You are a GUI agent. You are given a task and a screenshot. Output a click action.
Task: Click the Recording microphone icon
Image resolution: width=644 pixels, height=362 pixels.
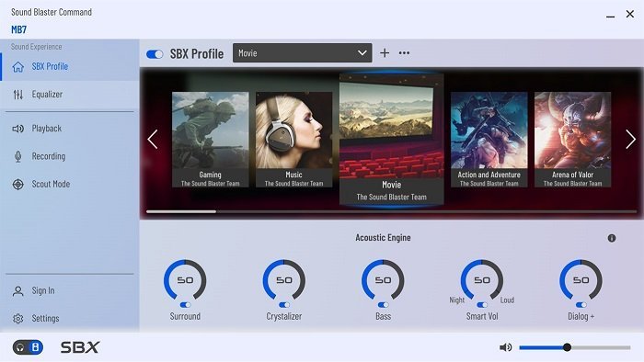[x=18, y=156]
